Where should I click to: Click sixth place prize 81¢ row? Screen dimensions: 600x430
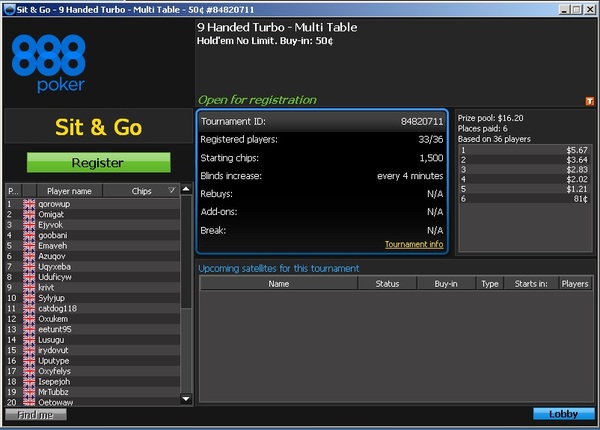(x=525, y=199)
